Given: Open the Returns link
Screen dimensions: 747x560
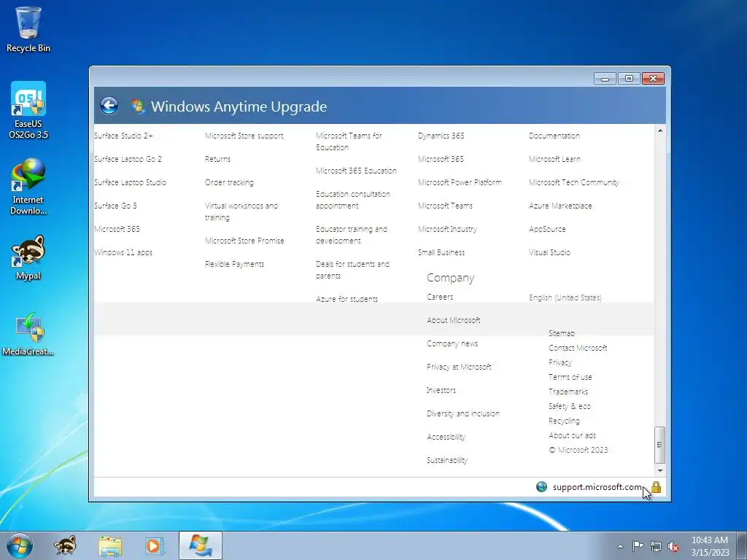Looking at the screenshot, I should coord(217,159).
